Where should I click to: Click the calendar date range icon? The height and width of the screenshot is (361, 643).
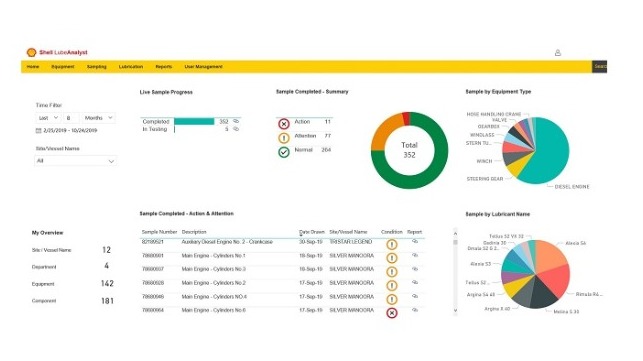pos(39,130)
